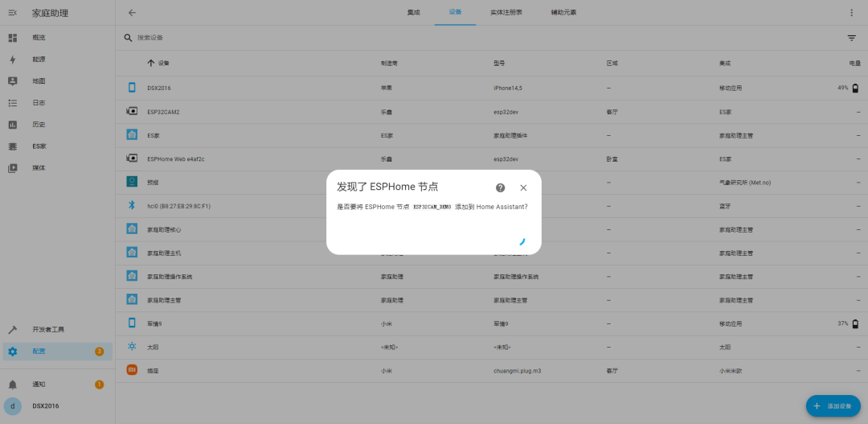Click the Bluetooth icon for hci0
This screenshot has height=424, width=868.
[x=132, y=206]
